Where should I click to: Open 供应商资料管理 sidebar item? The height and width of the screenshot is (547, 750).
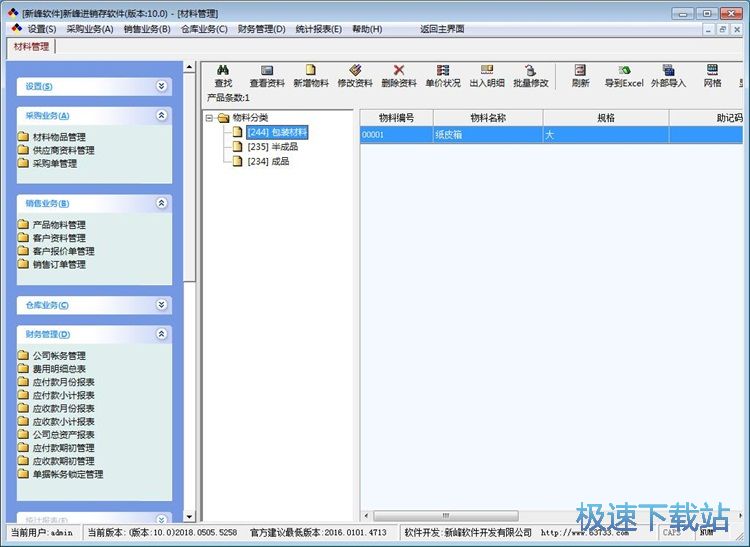pyautogui.click(x=56, y=150)
